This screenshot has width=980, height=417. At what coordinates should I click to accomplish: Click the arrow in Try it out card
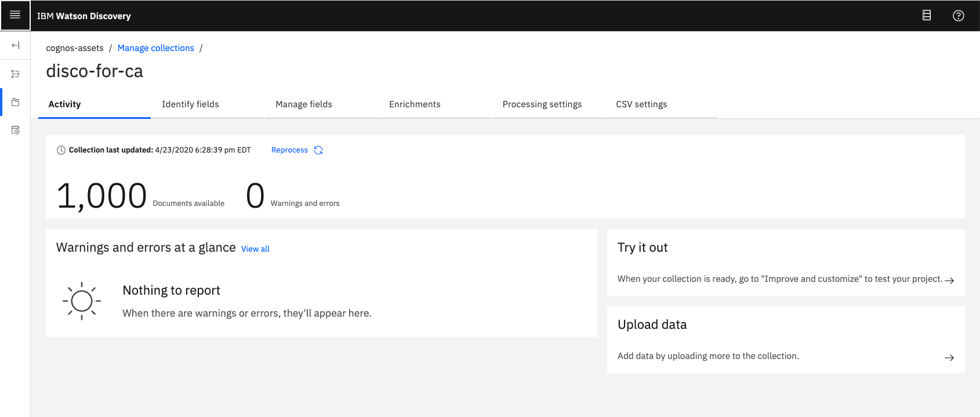(949, 280)
